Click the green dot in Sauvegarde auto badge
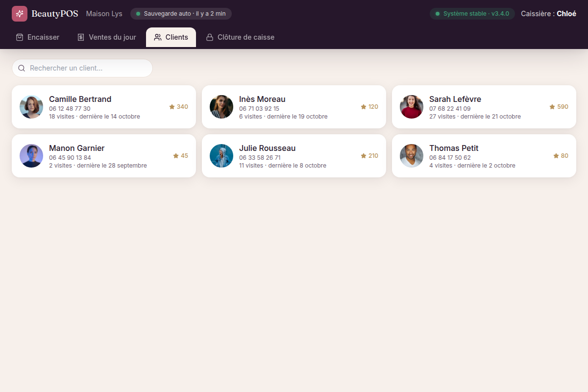Screen dimensions: 588x392 [138, 14]
